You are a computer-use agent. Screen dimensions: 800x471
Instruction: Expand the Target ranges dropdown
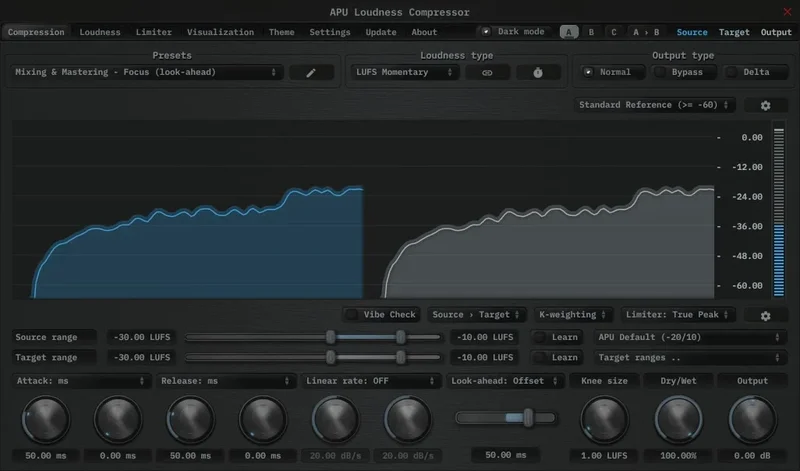pos(689,357)
